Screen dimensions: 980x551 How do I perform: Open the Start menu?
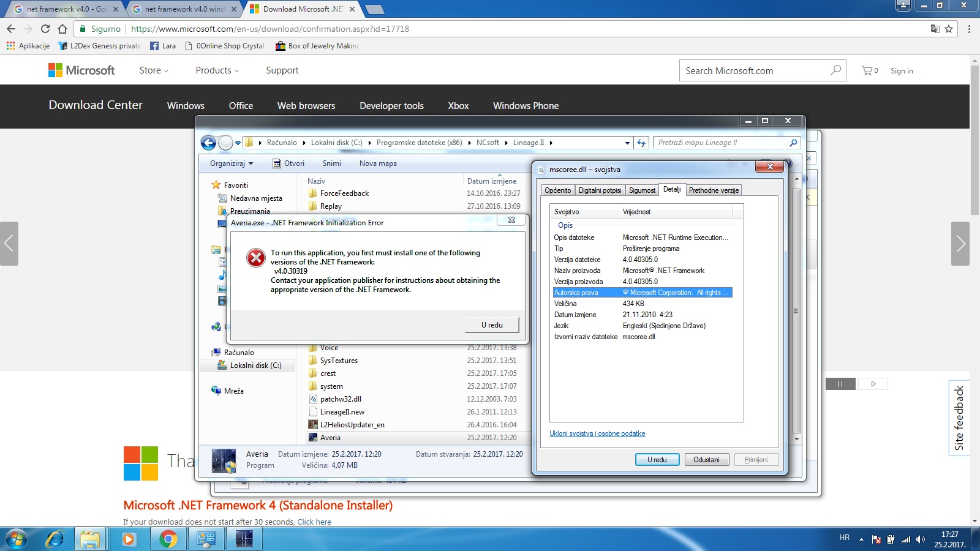(x=17, y=539)
